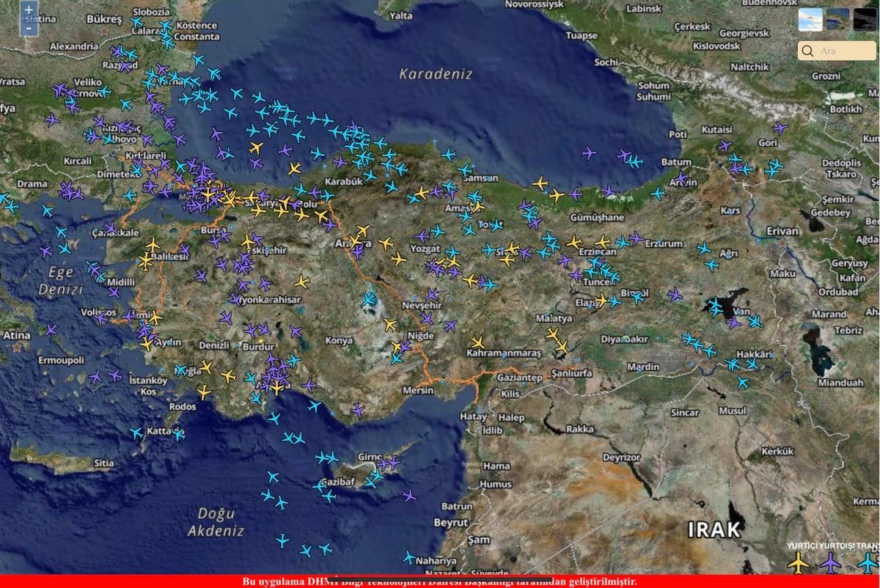Select the cyan plane left of Ağrı

703,249
